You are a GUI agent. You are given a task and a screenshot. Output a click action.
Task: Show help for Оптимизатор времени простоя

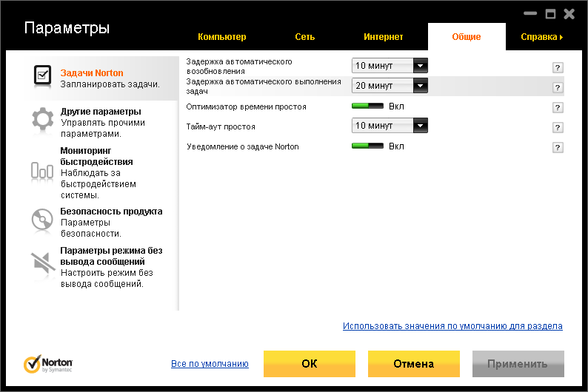point(558,108)
